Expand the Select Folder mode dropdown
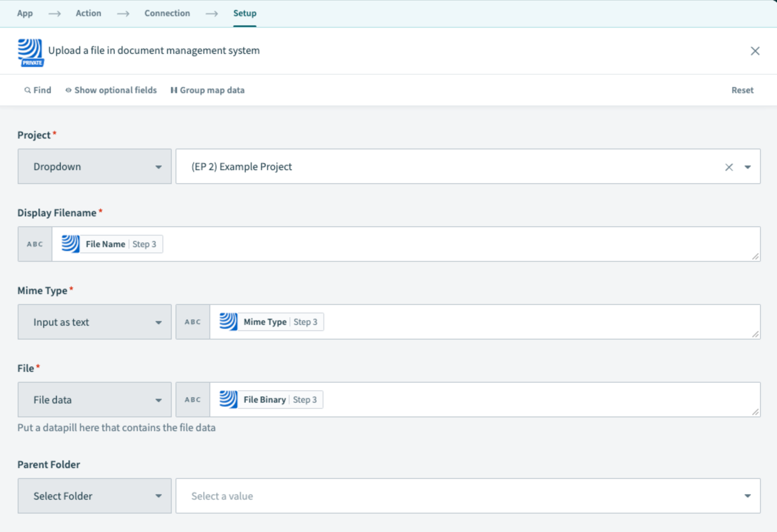777x532 pixels. pos(94,496)
